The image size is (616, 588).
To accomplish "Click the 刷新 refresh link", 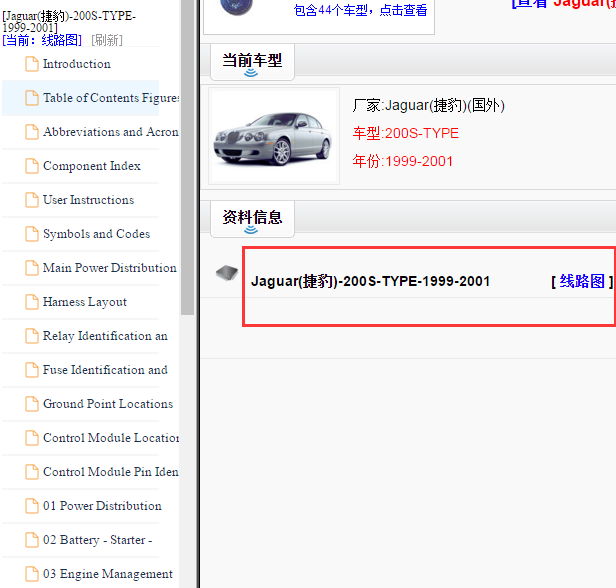I will coord(107,40).
